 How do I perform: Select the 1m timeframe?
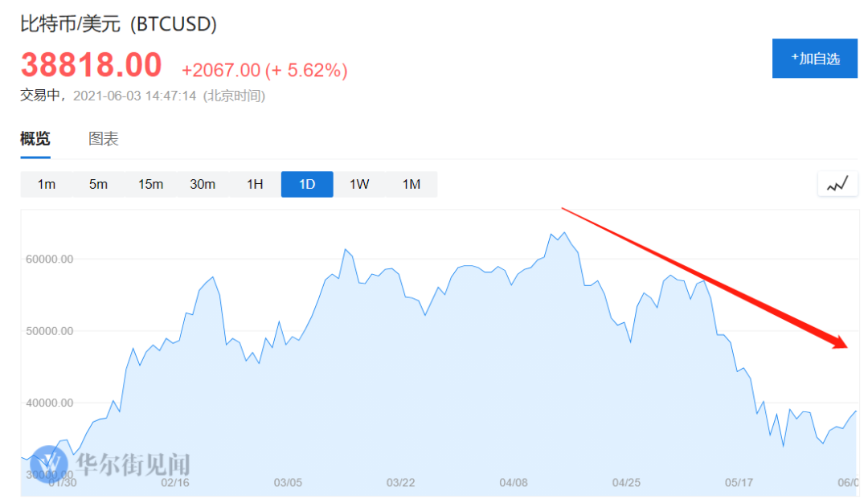(x=47, y=184)
